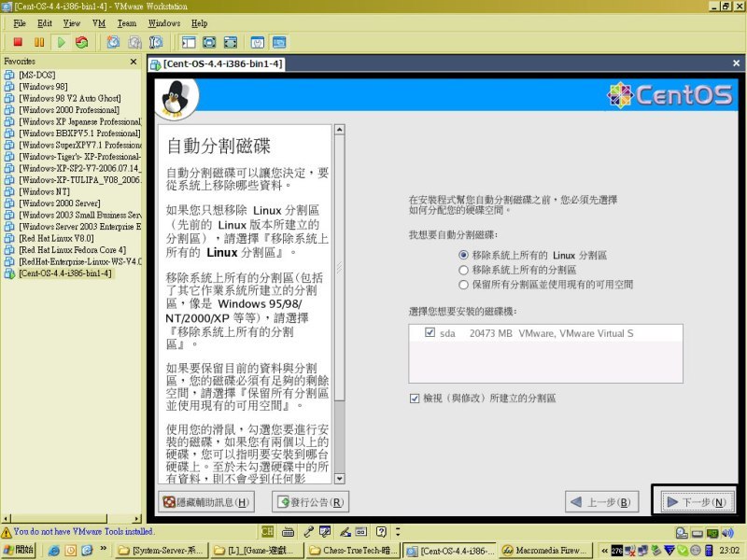Select [Red Hat Linux Fedora Core 4] favorite
Screen dimensions: 747x560
pos(73,250)
